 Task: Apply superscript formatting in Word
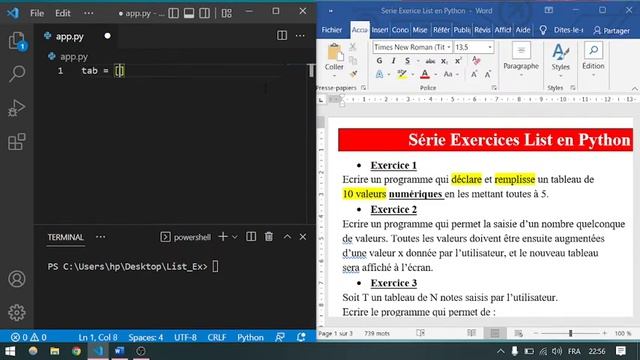point(458,61)
